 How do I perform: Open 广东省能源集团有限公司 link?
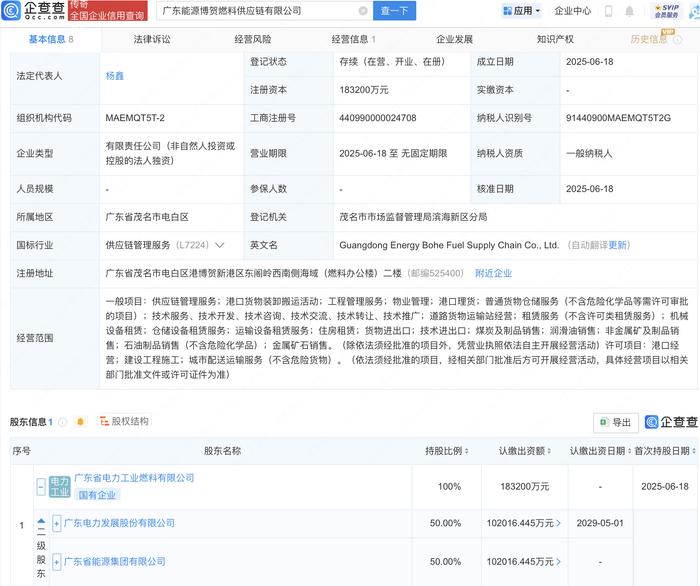[x=115, y=561]
